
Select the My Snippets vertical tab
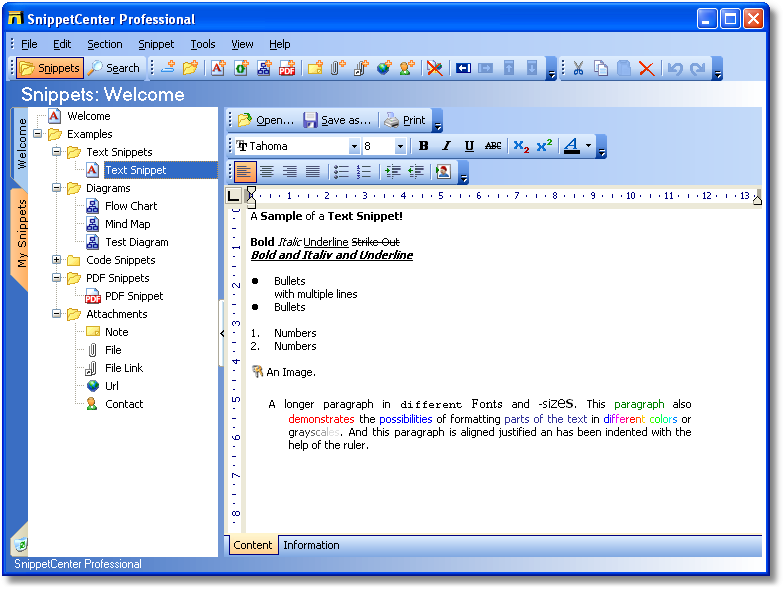coord(20,235)
